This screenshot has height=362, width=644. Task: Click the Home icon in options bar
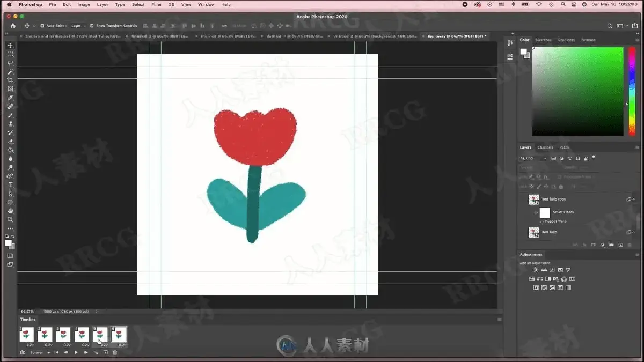pos(13,26)
